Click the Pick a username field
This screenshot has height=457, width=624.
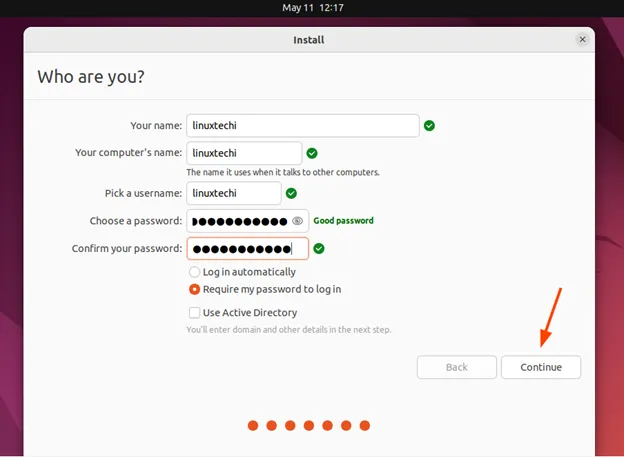tap(234, 193)
